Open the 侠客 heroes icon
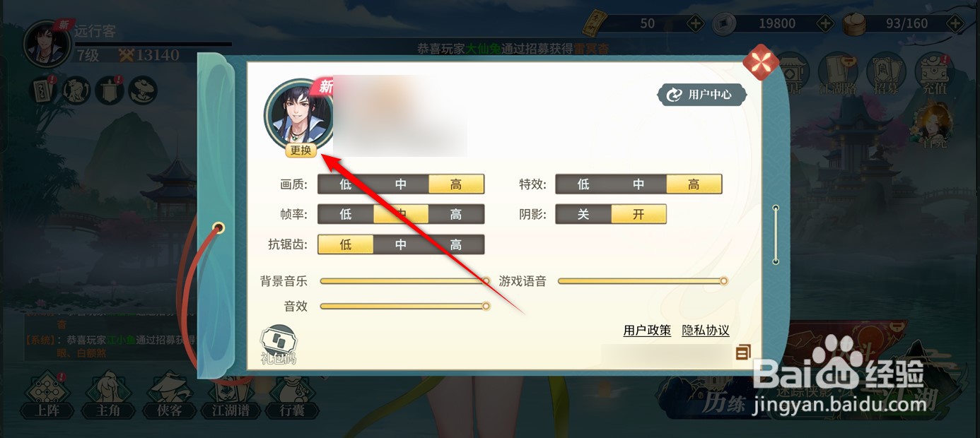Viewport: 980px width, 438px height. coord(170,396)
